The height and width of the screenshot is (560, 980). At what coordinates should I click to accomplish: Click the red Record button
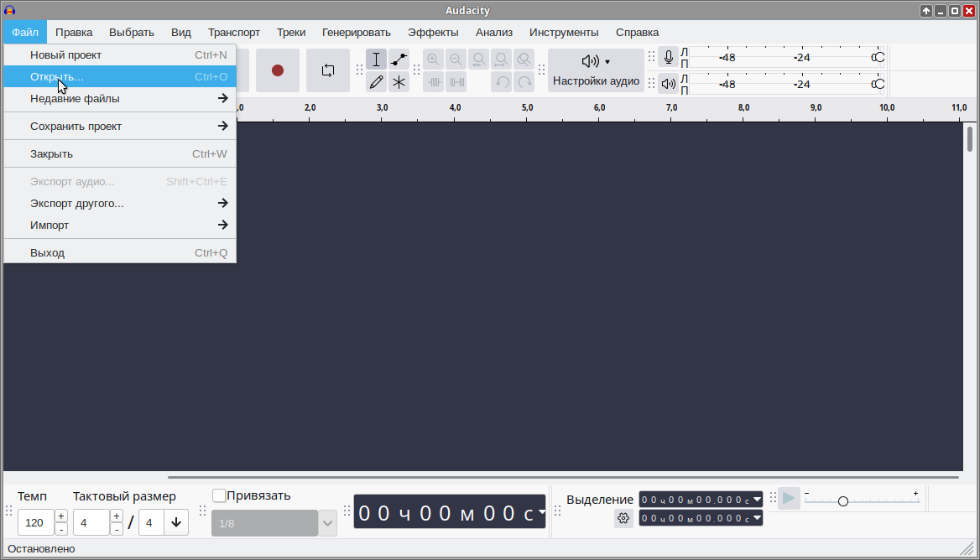tap(278, 70)
